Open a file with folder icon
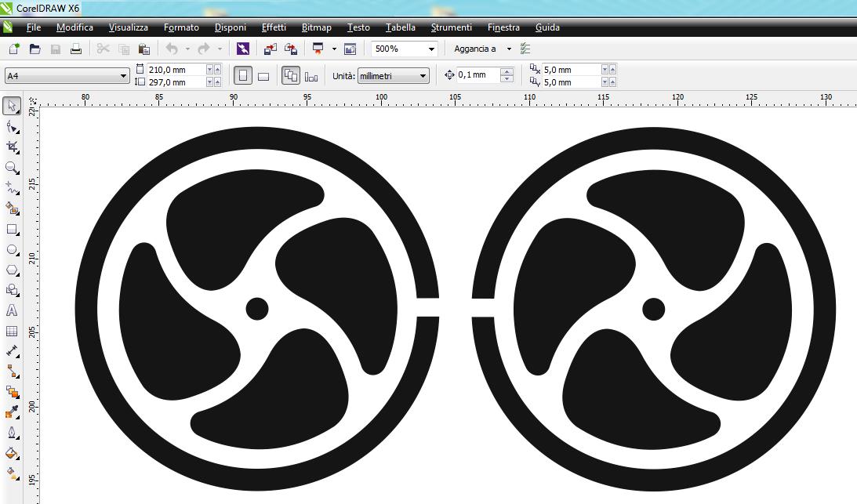The image size is (857, 504). tap(35, 49)
